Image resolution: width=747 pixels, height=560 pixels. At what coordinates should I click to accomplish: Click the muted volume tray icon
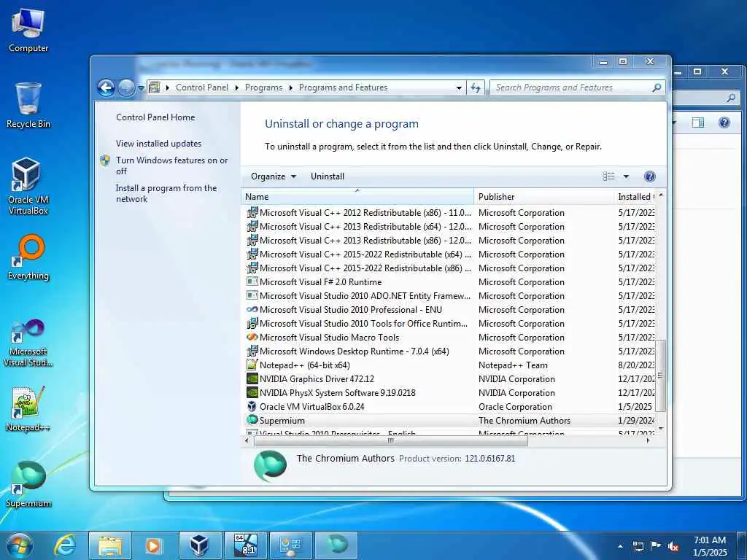[x=673, y=547]
